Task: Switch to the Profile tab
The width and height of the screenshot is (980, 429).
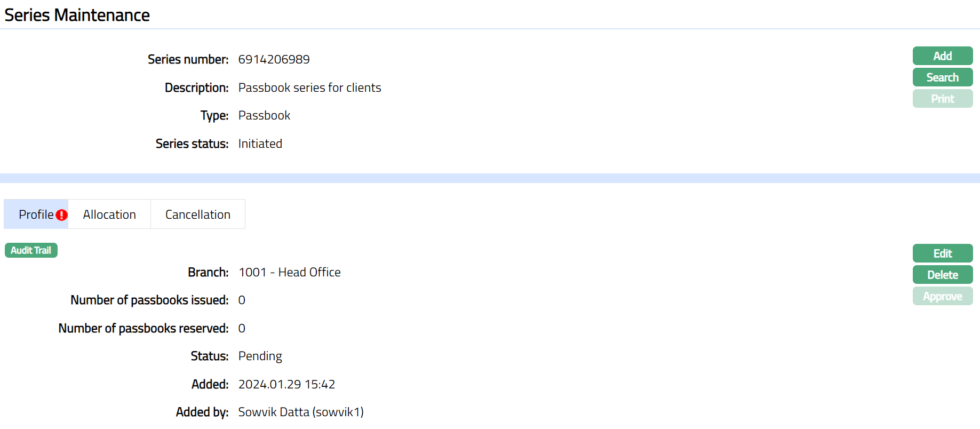Action: tap(36, 215)
